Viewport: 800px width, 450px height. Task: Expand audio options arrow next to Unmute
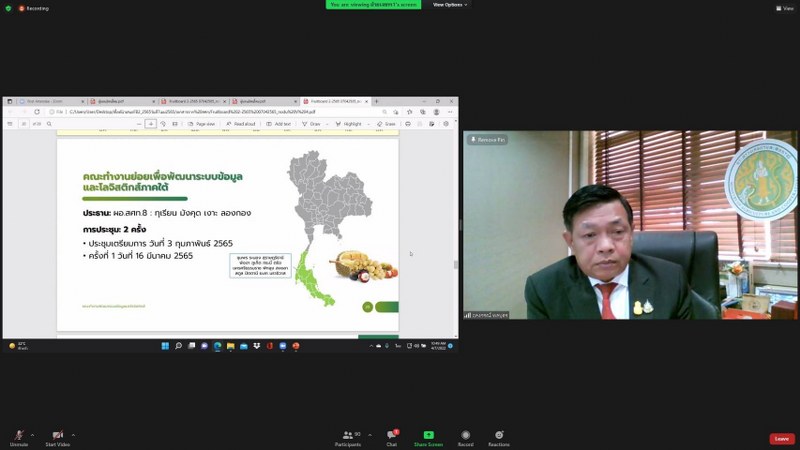click(32, 435)
